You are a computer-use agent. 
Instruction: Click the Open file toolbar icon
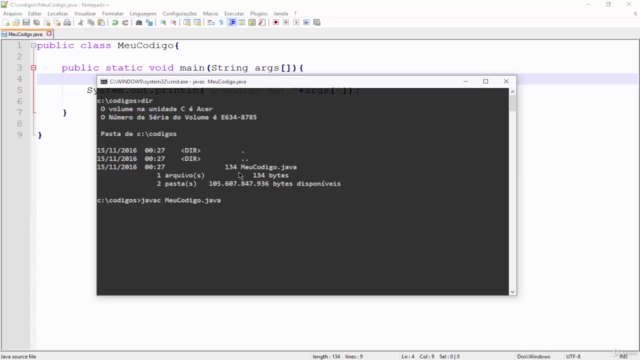[x=16, y=22]
